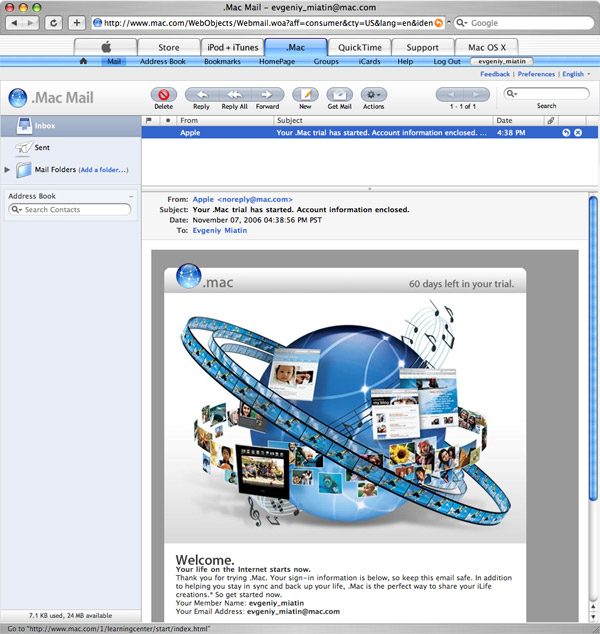Click Help in navigation bar

(405, 61)
